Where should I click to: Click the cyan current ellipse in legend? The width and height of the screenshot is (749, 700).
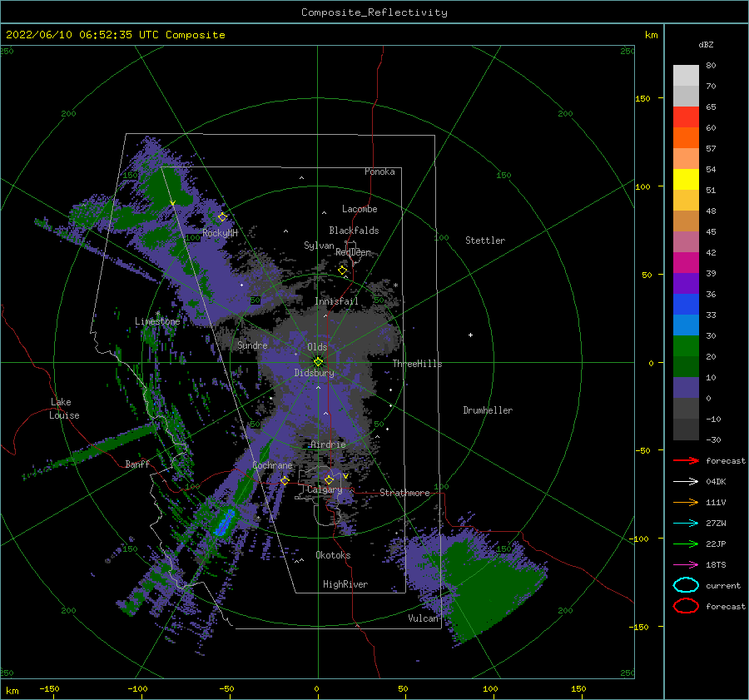click(x=686, y=585)
